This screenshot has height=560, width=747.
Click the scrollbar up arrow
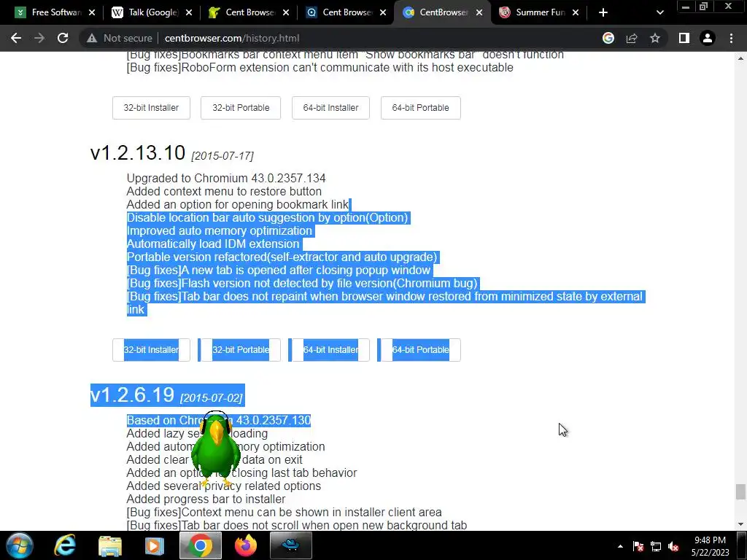point(740,58)
